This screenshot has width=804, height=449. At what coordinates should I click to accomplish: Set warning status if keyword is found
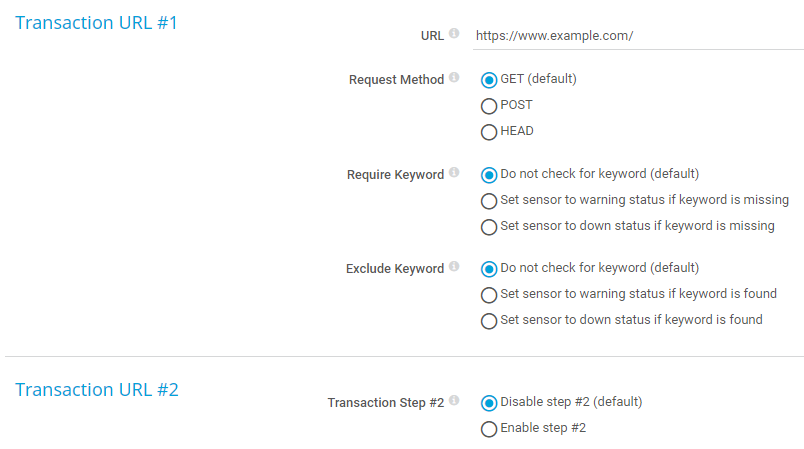[x=489, y=295]
